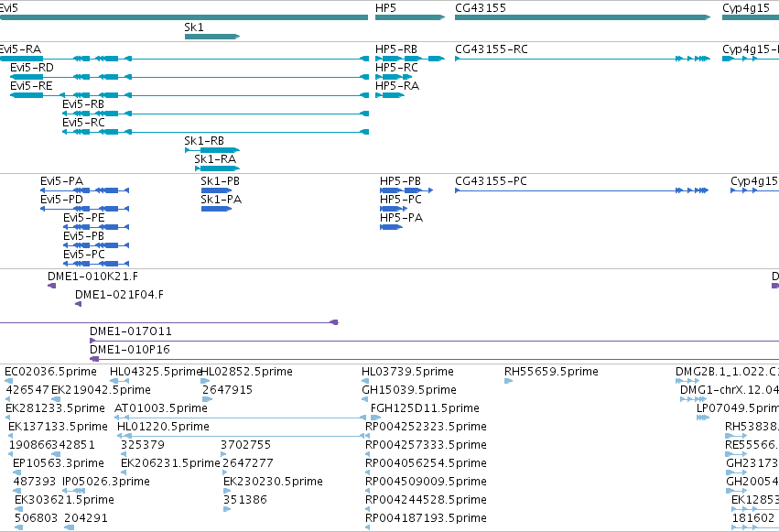Click the HP5-PB protein feature
Image resolution: width=779 pixels, height=532 pixels.
[x=406, y=190]
